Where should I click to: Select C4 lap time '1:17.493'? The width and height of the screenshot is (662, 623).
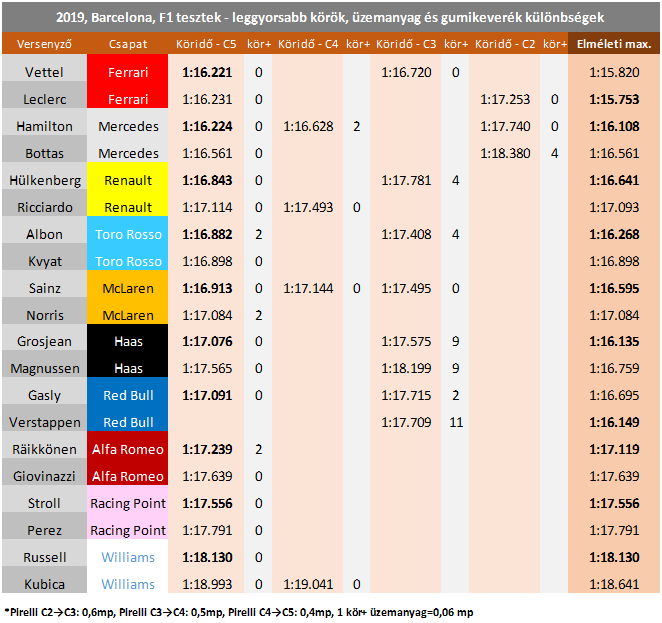[x=308, y=207]
